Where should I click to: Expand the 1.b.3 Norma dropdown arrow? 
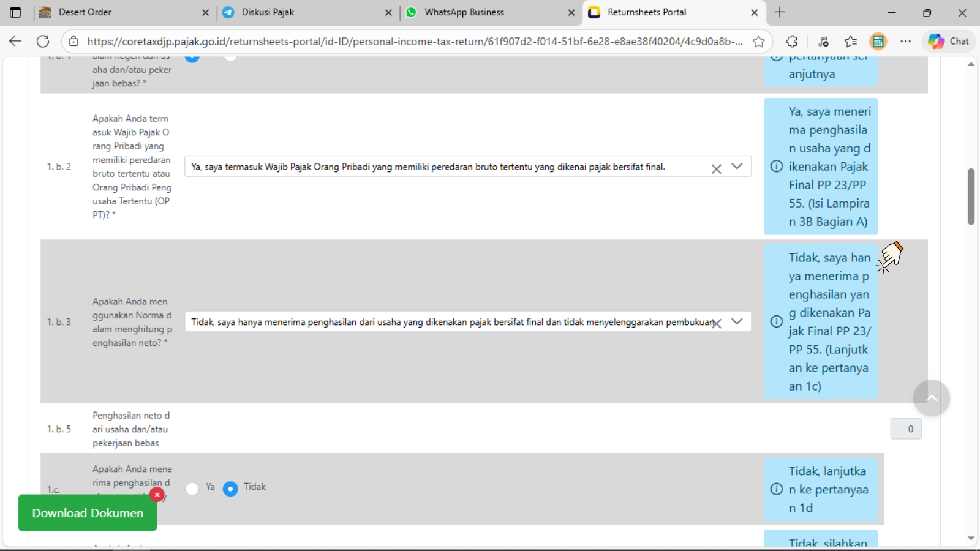[x=737, y=321]
